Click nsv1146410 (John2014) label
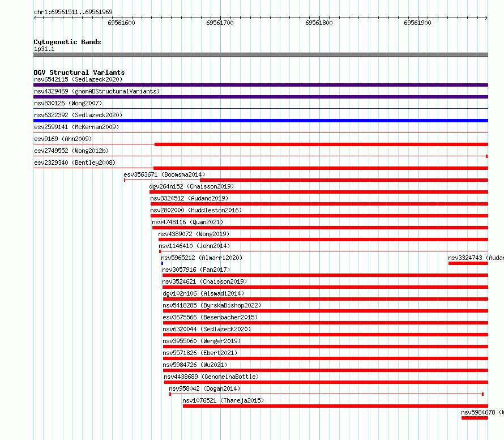Image resolution: width=504 pixels, height=440 pixels. point(194,246)
